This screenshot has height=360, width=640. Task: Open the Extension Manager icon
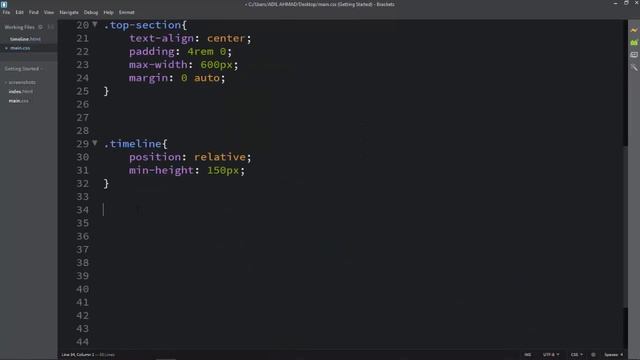click(x=634, y=42)
